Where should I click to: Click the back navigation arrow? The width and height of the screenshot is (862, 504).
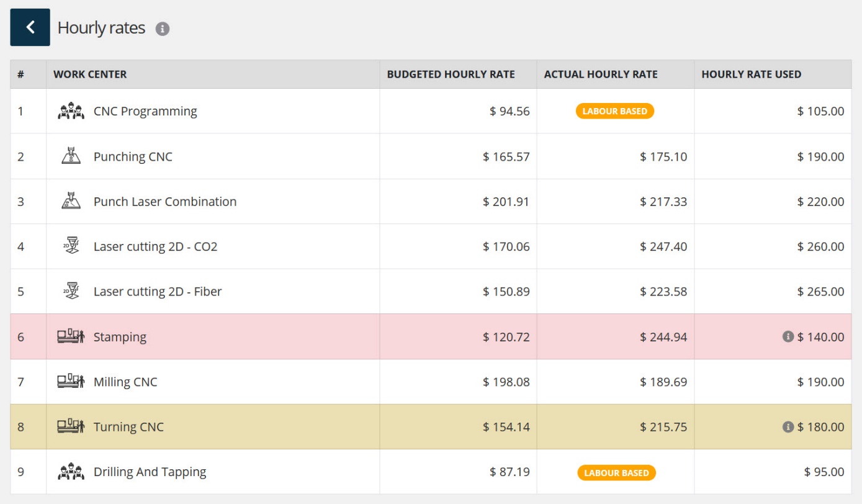click(31, 27)
